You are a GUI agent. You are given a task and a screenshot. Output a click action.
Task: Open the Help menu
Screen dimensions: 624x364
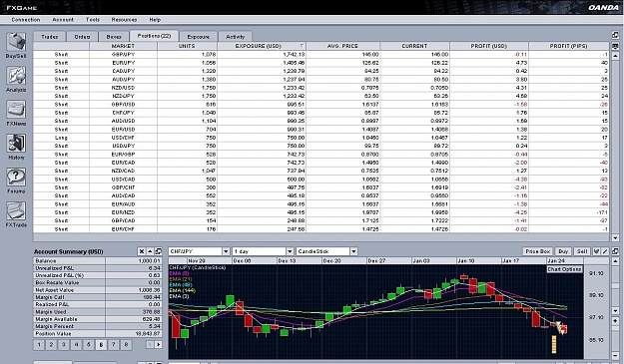tap(155, 20)
